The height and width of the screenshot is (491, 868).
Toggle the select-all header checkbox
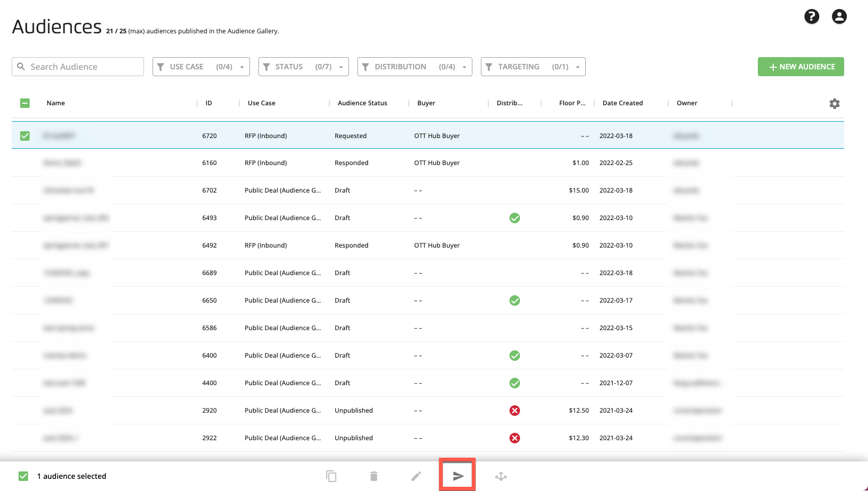(25, 103)
